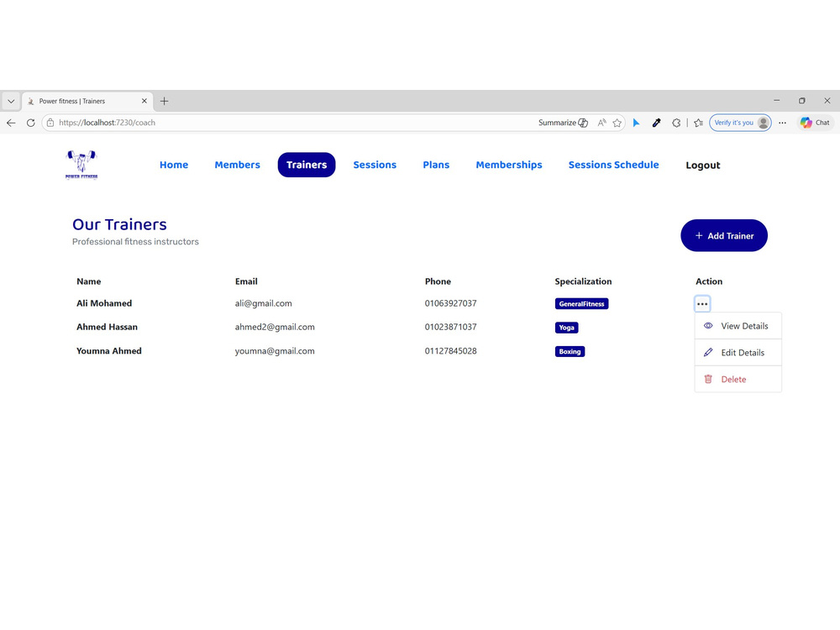The image size is (840, 630).
Task: Click the Verify it's you button
Action: [740, 123]
